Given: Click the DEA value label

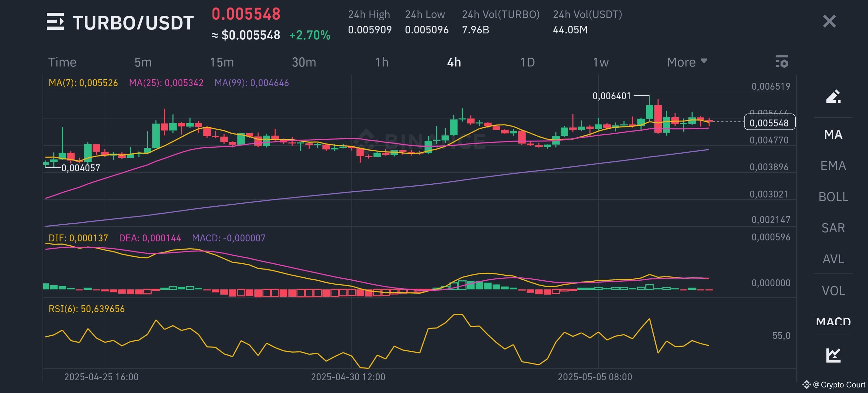Looking at the screenshot, I should coord(150,238).
